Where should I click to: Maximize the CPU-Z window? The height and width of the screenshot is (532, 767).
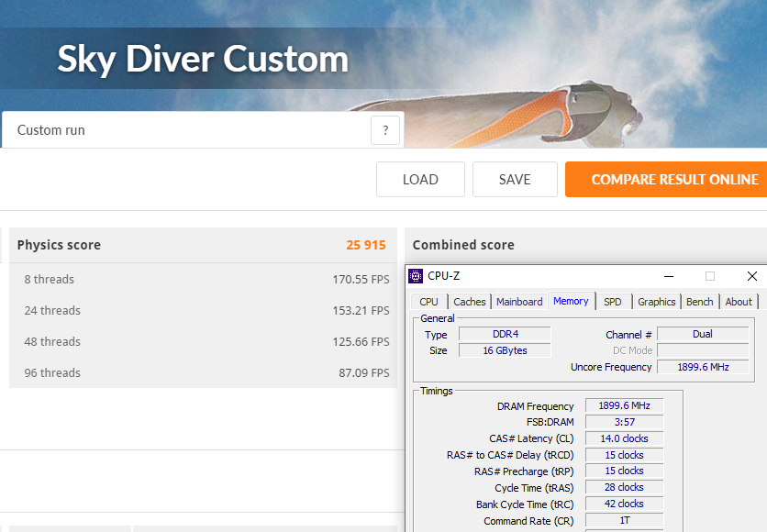710,276
